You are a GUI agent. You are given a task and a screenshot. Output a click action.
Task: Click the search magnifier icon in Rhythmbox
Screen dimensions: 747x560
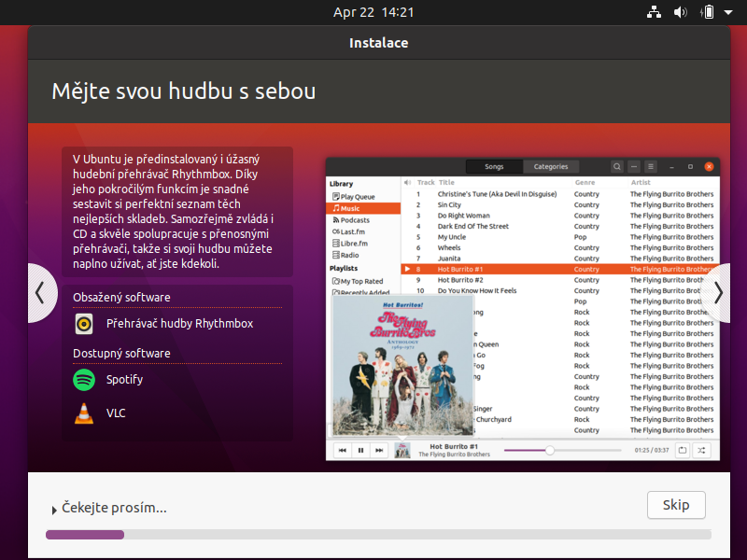click(617, 167)
